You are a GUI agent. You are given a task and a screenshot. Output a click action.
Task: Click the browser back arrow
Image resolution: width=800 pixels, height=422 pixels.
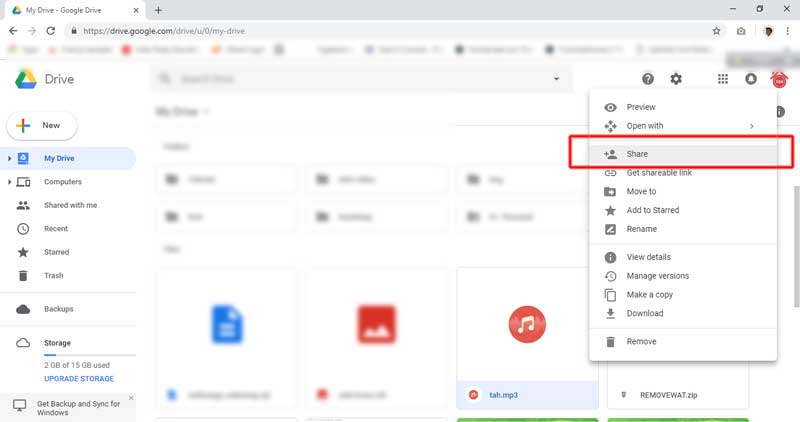pyautogui.click(x=13, y=31)
